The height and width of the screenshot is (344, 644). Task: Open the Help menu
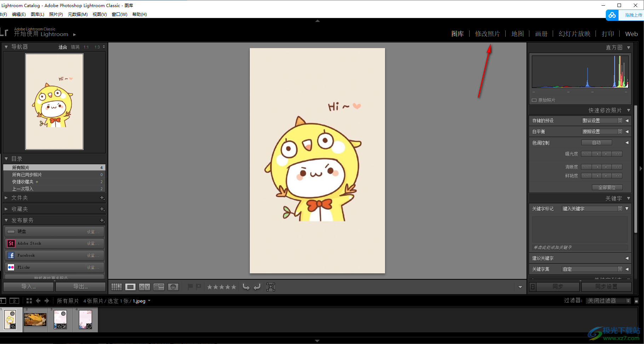click(x=139, y=14)
